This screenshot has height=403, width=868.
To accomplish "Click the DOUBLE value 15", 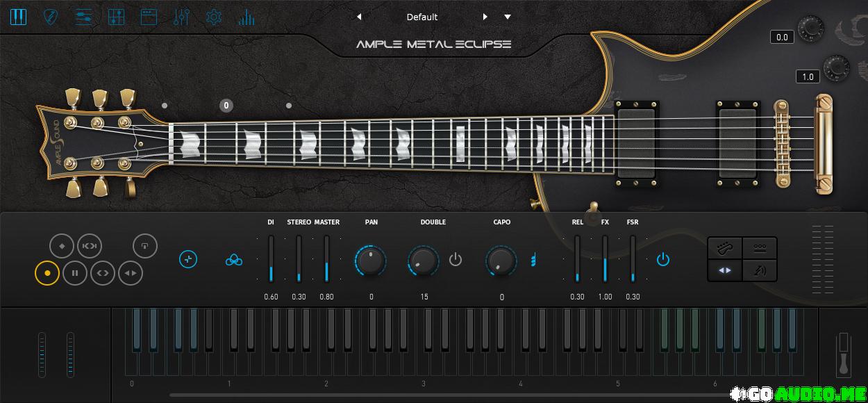I will click(424, 297).
